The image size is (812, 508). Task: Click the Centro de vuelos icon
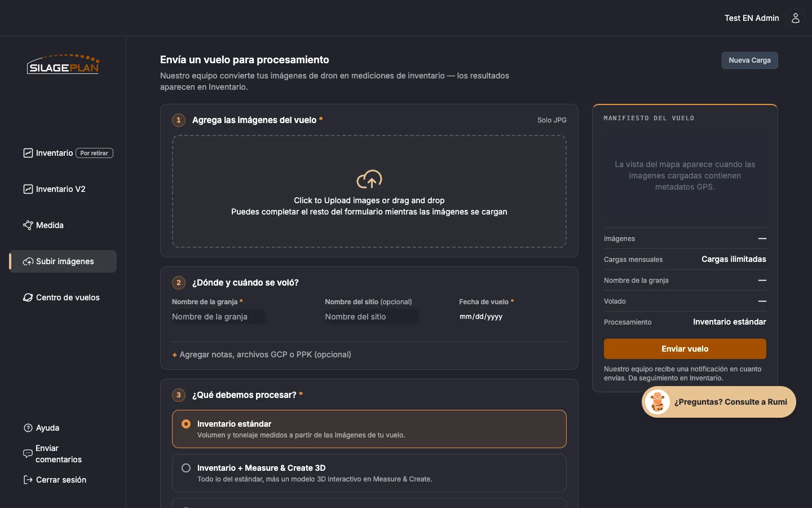pos(28,297)
